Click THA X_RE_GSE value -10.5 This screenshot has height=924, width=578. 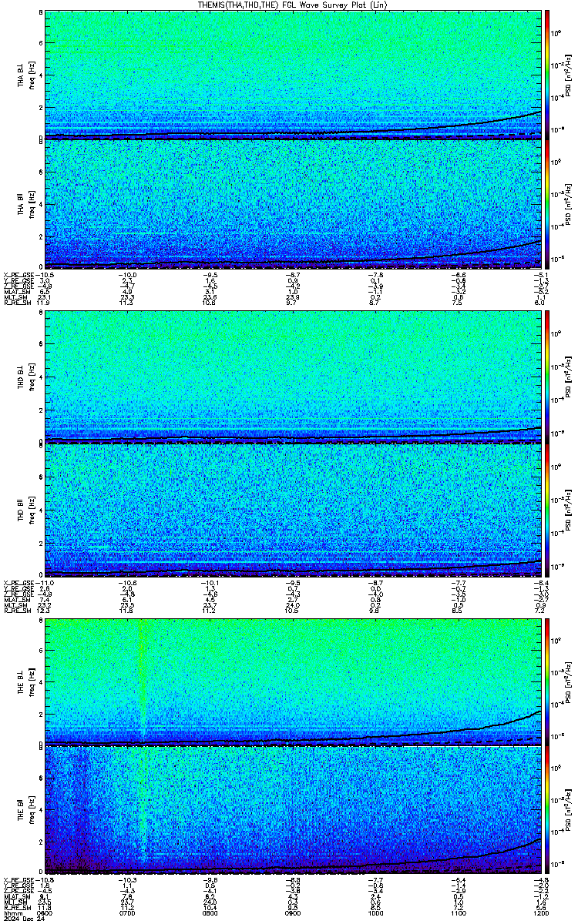click(45, 274)
